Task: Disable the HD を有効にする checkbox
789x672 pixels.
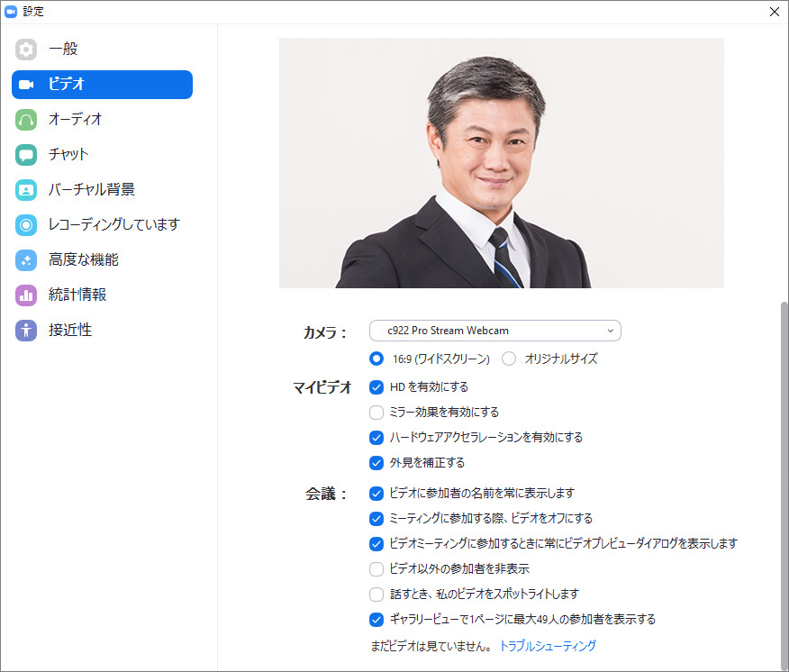Action: [376, 387]
